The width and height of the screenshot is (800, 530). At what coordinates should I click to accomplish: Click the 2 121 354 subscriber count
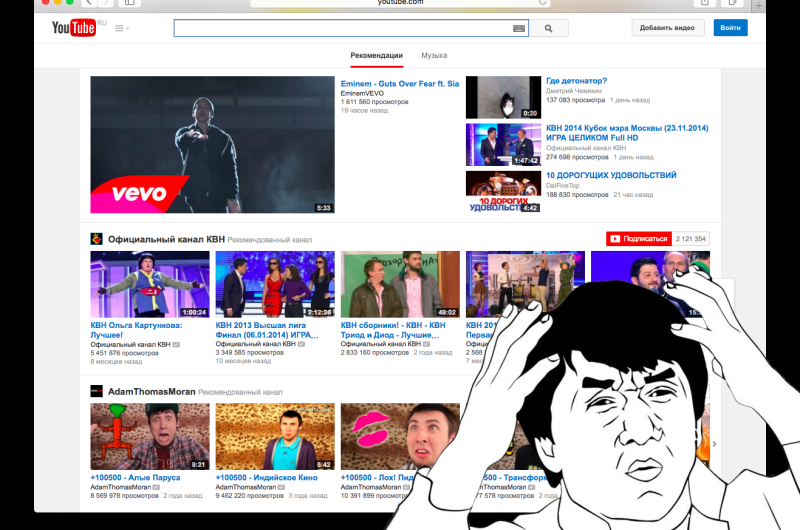coord(690,239)
